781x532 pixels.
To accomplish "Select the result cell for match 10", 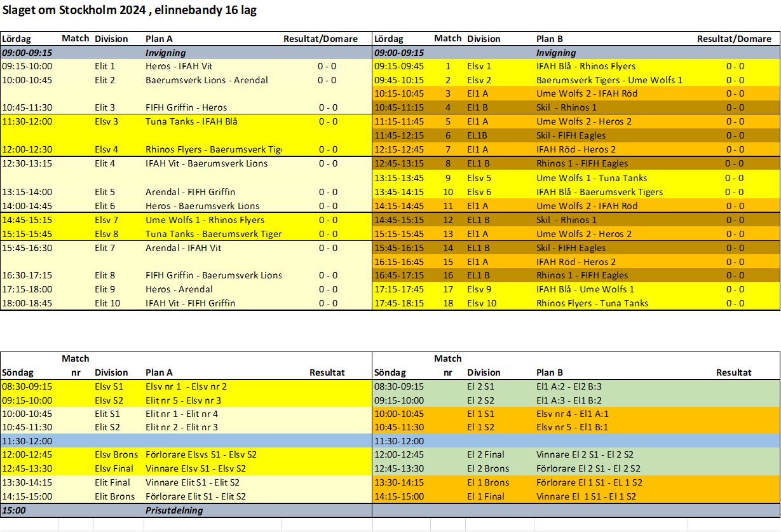I will (735, 192).
